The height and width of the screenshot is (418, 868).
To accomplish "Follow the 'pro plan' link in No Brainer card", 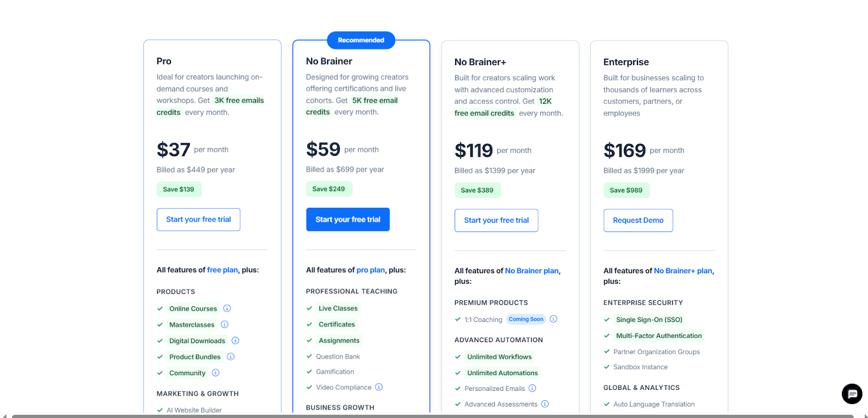I will [371, 270].
